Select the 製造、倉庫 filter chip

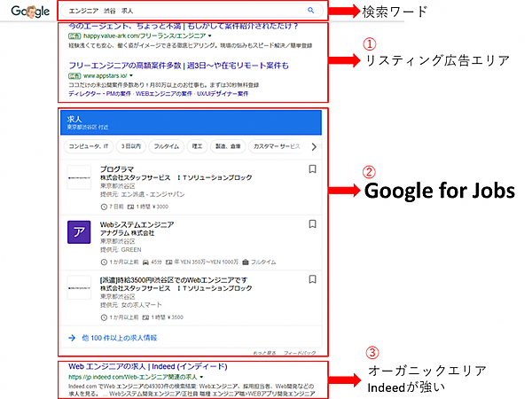point(228,146)
